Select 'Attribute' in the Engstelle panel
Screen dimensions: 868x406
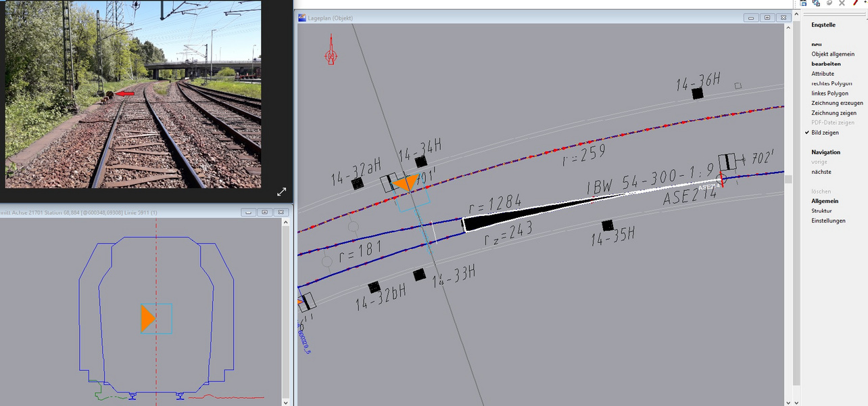pyautogui.click(x=823, y=74)
